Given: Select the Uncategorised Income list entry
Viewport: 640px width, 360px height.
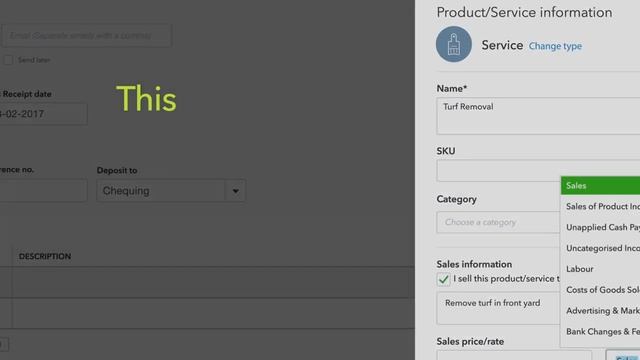Looking at the screenshot, I should click(600, 248).
